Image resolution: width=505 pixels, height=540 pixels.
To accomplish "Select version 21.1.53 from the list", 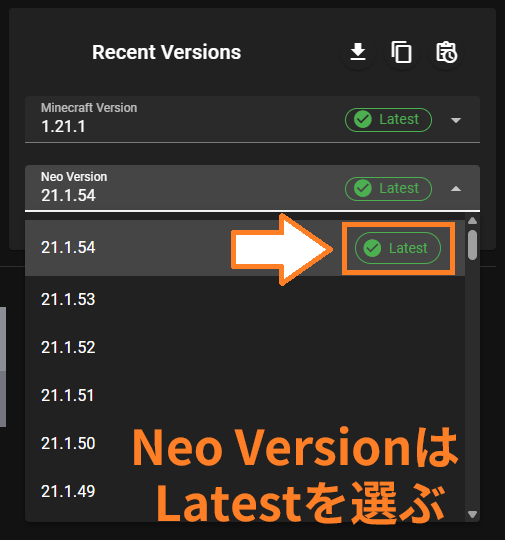I will coord(245,299).
